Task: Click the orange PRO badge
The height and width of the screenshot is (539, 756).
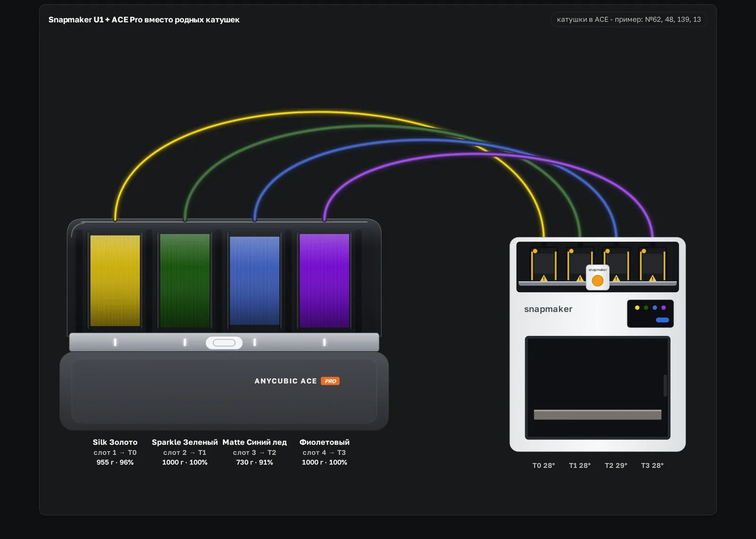Action: tap(330, 381)
